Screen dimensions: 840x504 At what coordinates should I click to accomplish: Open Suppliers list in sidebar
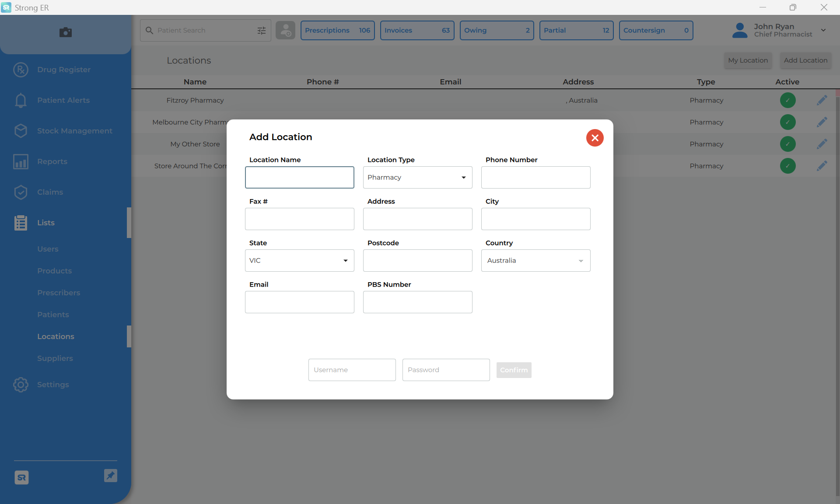pos(55,358)
